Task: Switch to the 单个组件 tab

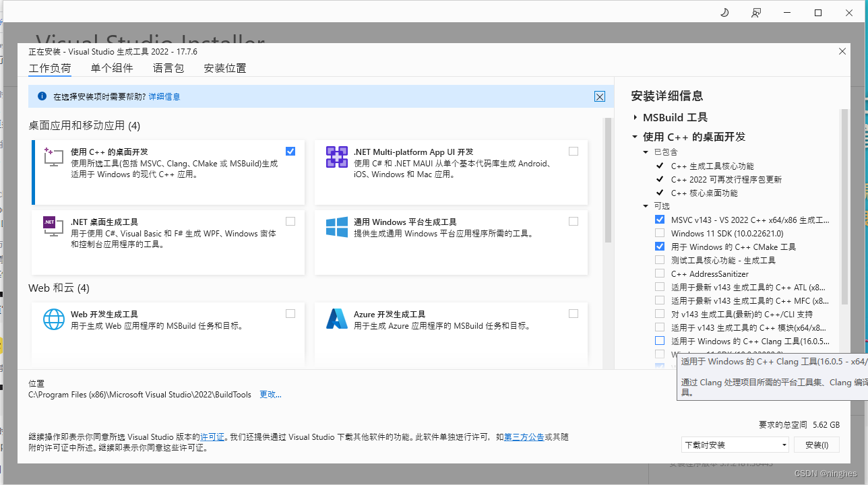Action: [111, 68]
